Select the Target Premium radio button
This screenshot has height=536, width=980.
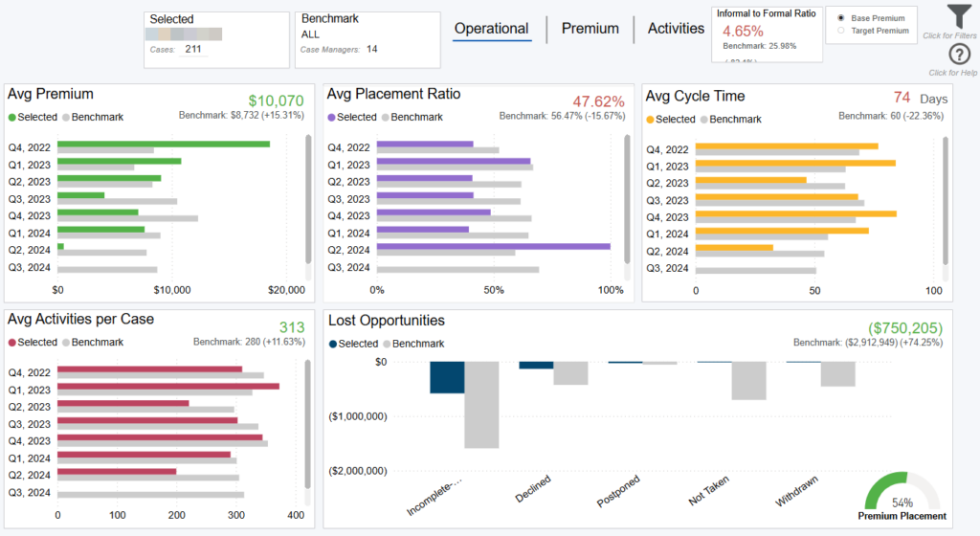click(x=841, y=31)
